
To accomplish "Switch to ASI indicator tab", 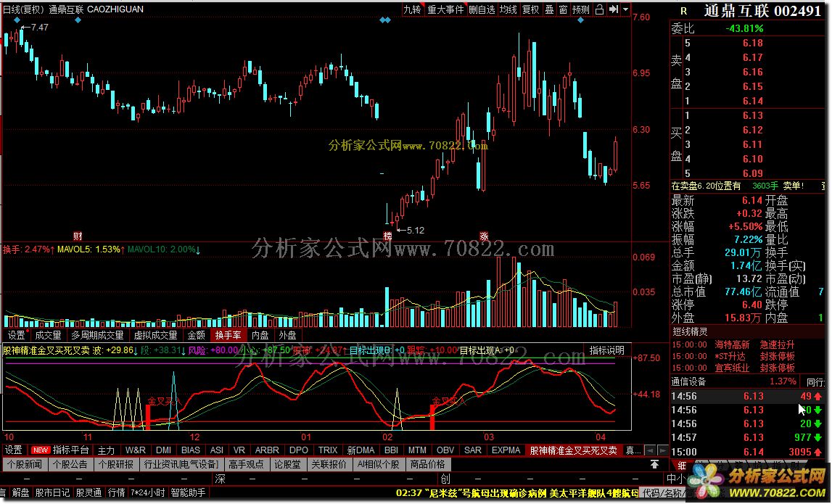I will click(216, 450).
